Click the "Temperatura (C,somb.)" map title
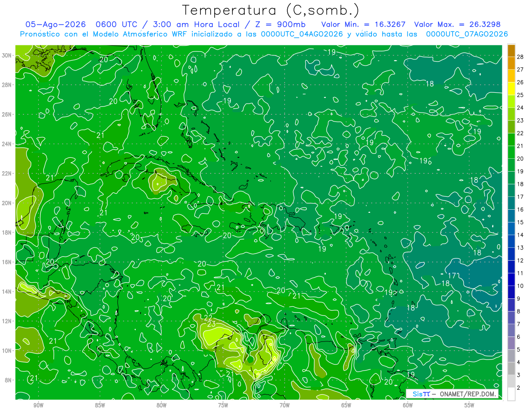532x411 pixels. (x=271, y=10)
